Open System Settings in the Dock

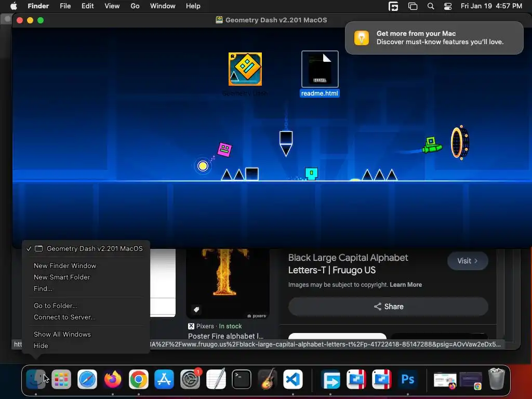190,379
